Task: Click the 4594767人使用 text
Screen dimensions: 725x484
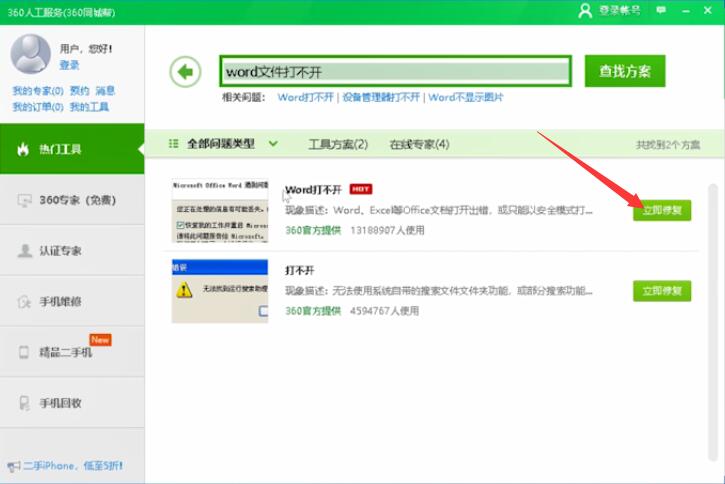Action: pyautogui.click(x=384, y=311)
